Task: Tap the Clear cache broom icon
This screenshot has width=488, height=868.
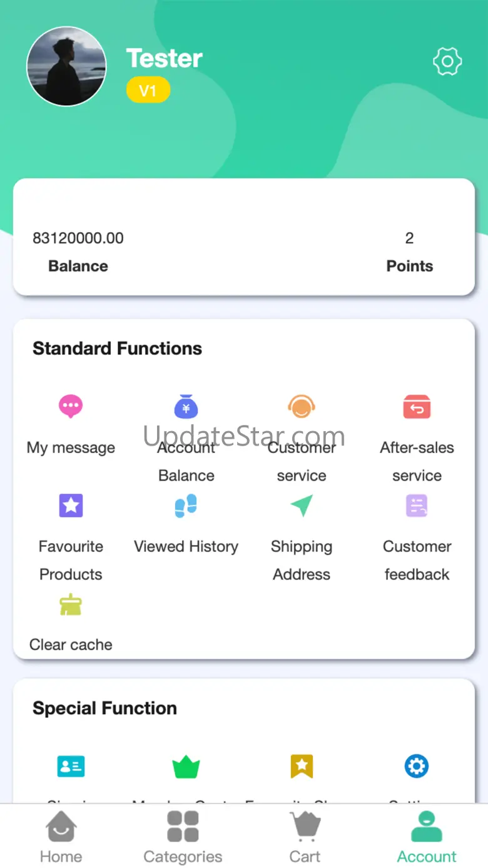Action: coord(71,605)
